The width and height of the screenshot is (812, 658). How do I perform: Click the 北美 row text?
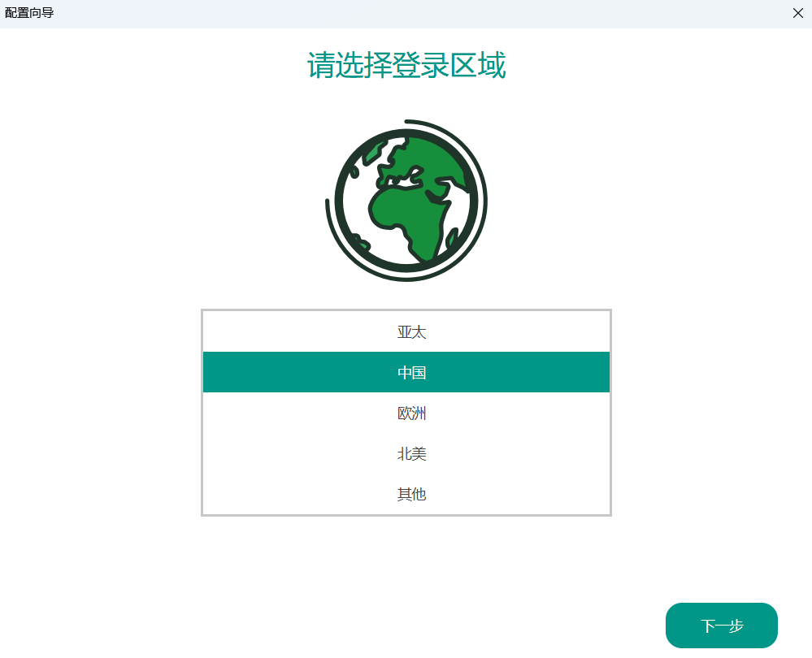[x=412, y=454]
